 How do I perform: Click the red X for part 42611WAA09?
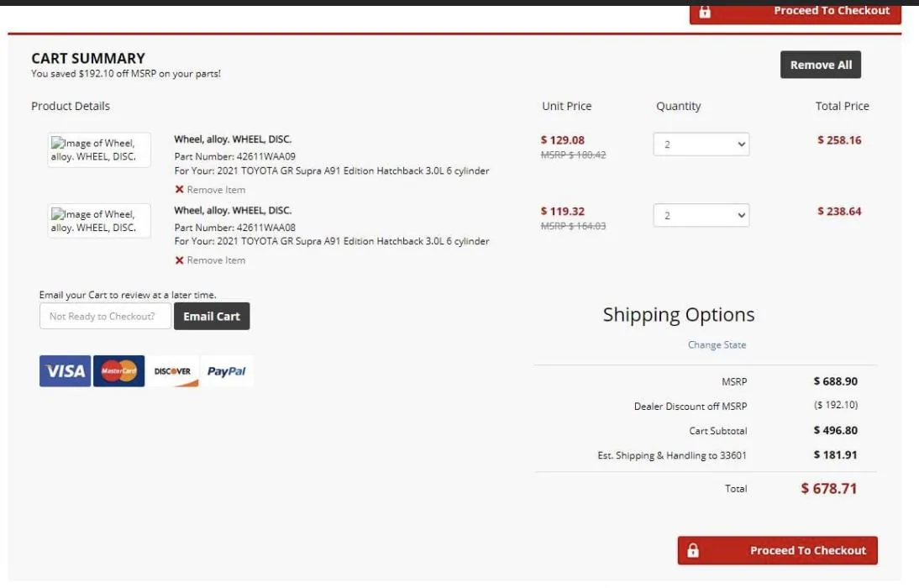coord(179,189)
